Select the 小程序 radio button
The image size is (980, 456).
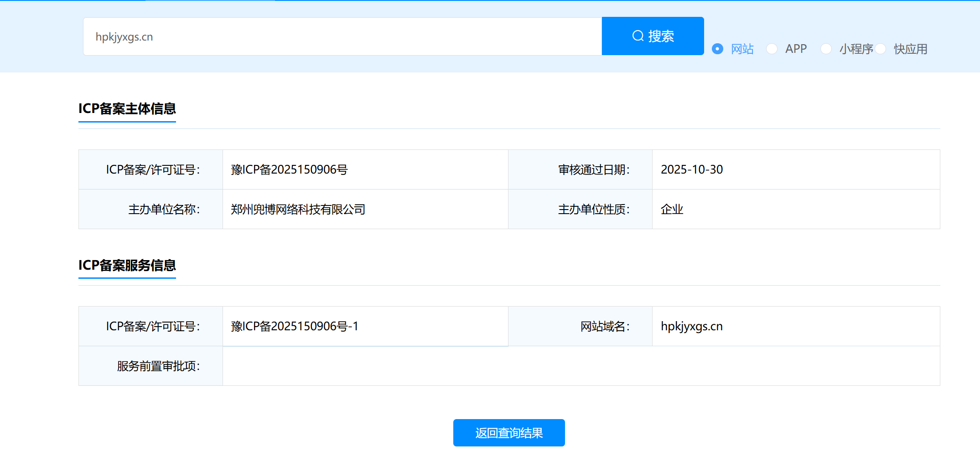coord(826,49)
